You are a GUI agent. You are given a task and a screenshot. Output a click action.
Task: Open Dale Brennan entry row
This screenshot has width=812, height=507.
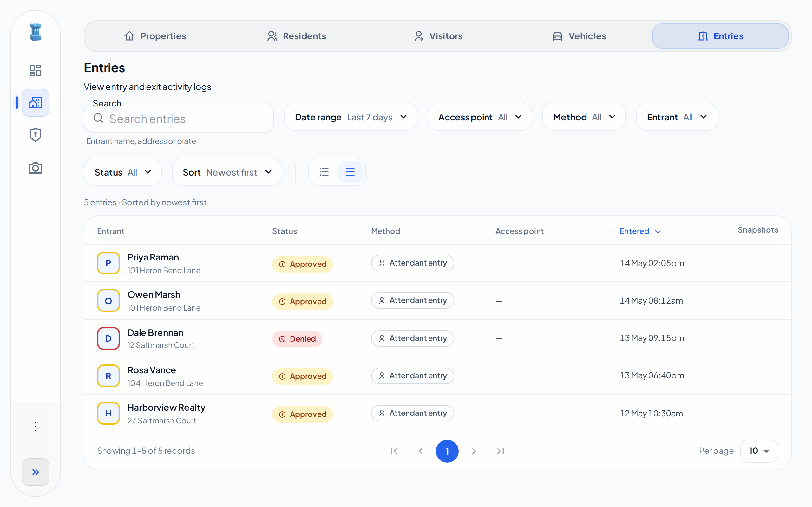[437, 338]
